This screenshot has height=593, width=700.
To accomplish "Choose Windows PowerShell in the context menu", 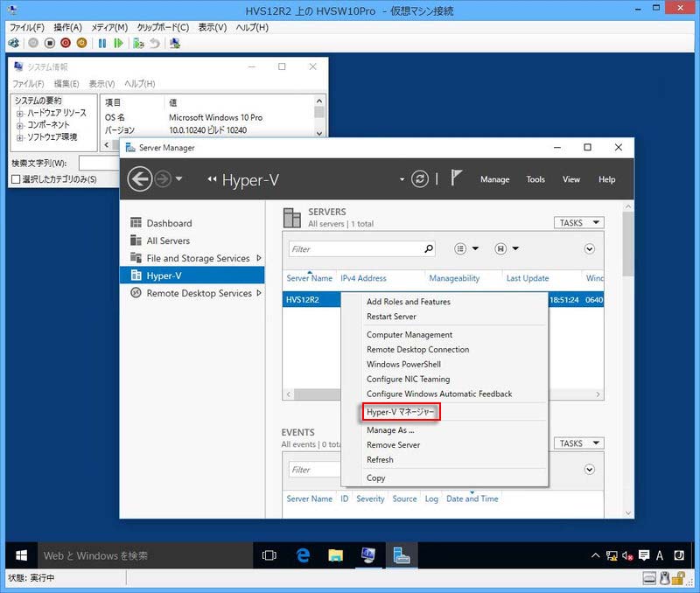I will [403, 365].
